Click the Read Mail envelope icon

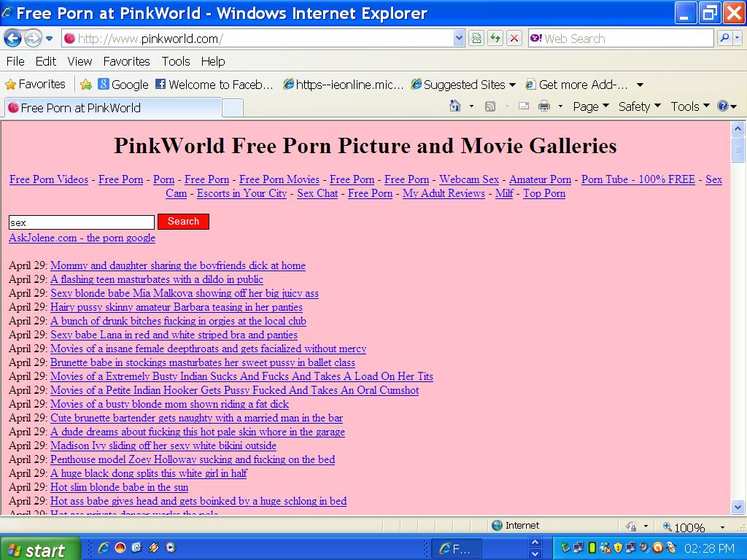tap(524, 106)
